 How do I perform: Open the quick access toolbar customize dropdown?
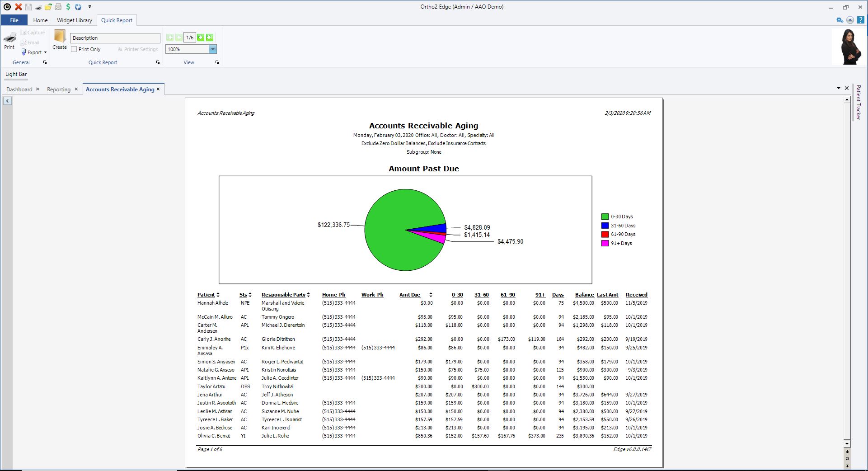point(89,7)
